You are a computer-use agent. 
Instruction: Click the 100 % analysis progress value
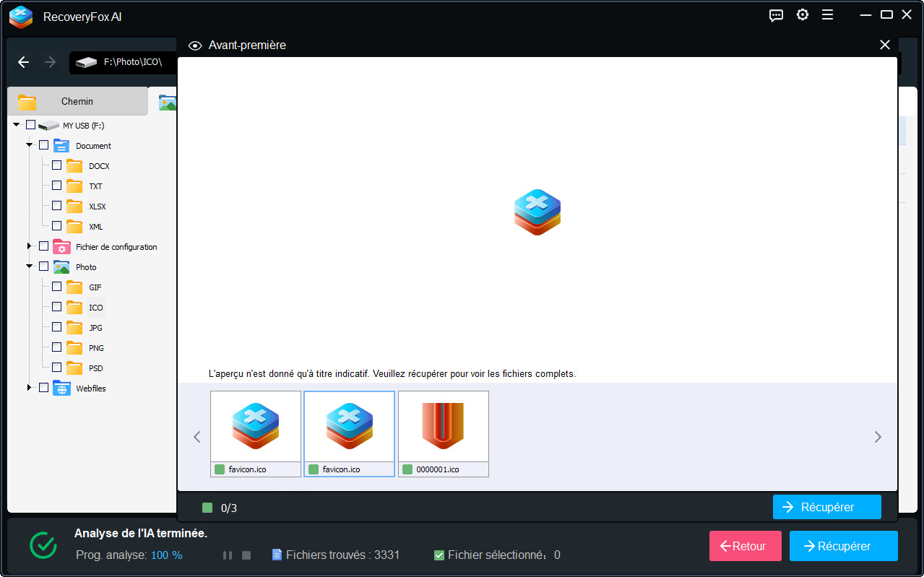167,555
